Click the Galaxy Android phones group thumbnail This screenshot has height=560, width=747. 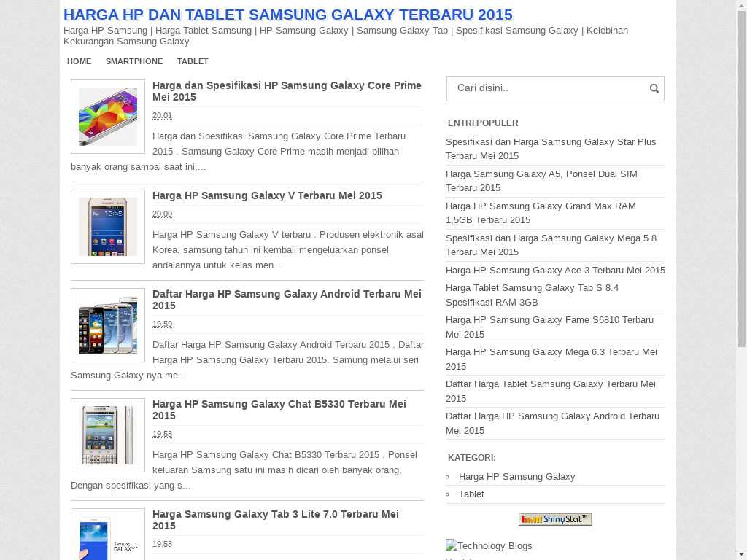tap(108, 325)
